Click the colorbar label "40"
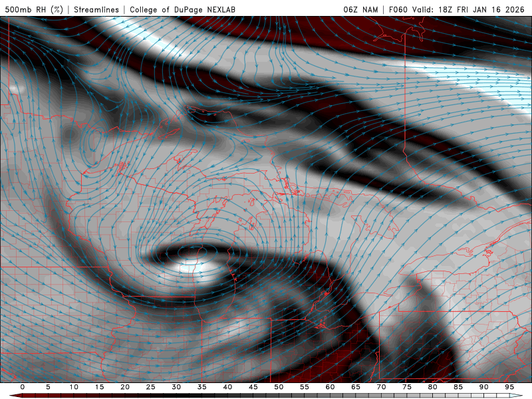 [227, 387]
